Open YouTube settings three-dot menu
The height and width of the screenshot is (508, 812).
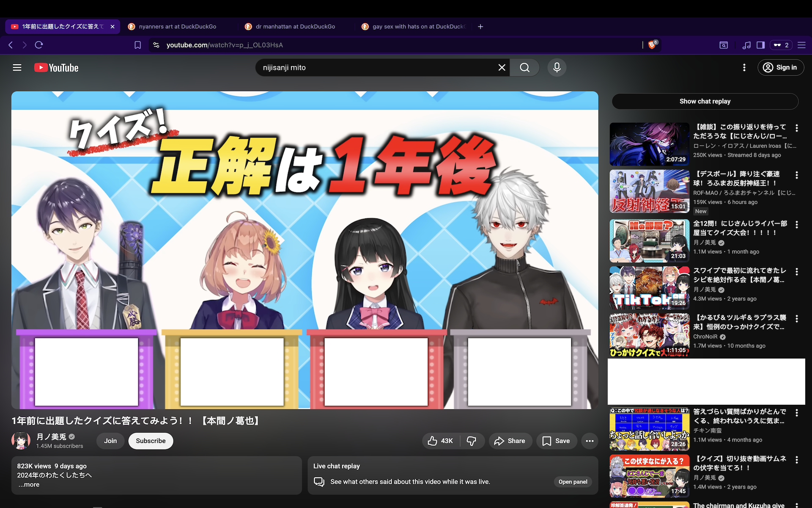click(744, 68)
